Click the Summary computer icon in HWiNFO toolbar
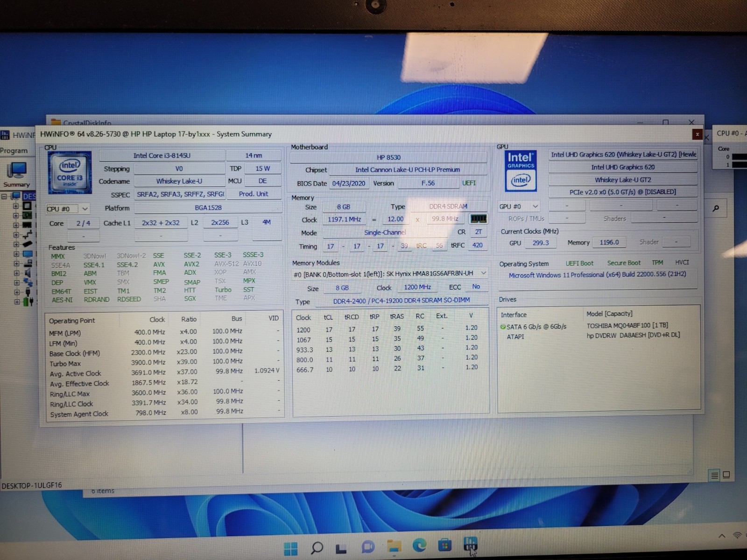This screenshot has height=560, width=747. pos(17,170)
